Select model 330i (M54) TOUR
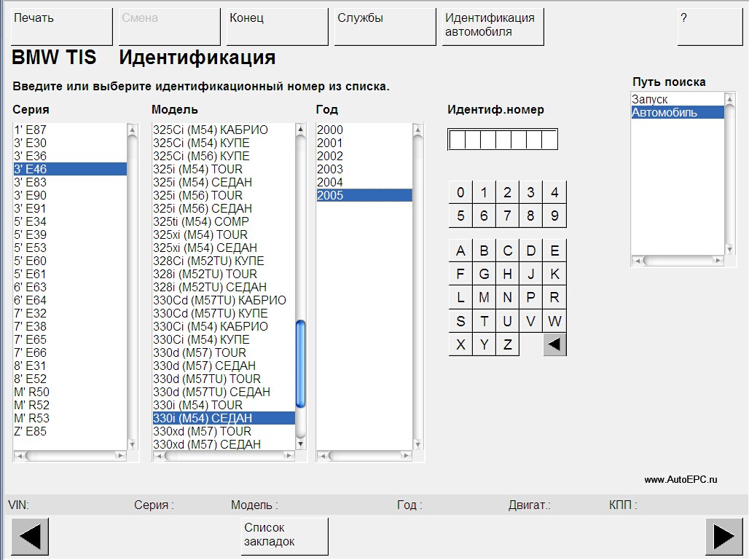The width and height of the screenshot is (749, 560). pos(224,405)
